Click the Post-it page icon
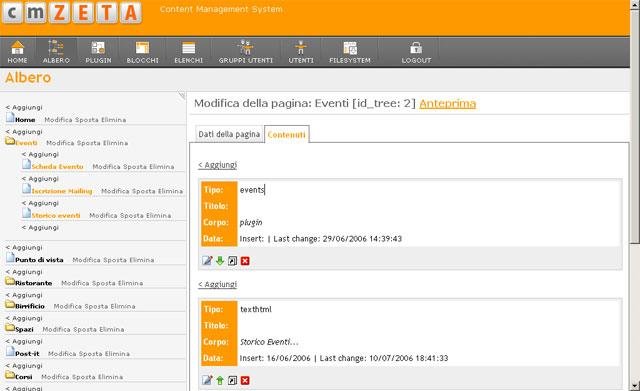The height and width of the screenshot is (391, 640). (10, 352)
